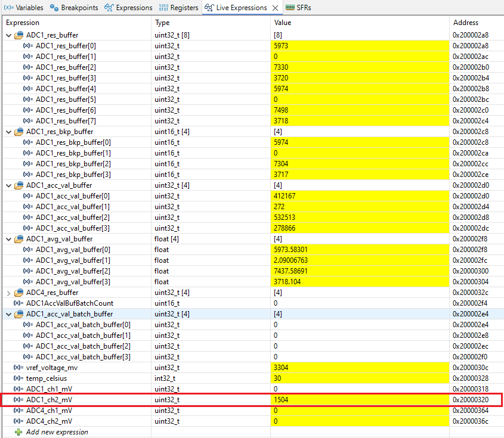
Task: Collapse the ADC1_res_buffer array
Action: point(9,35)
